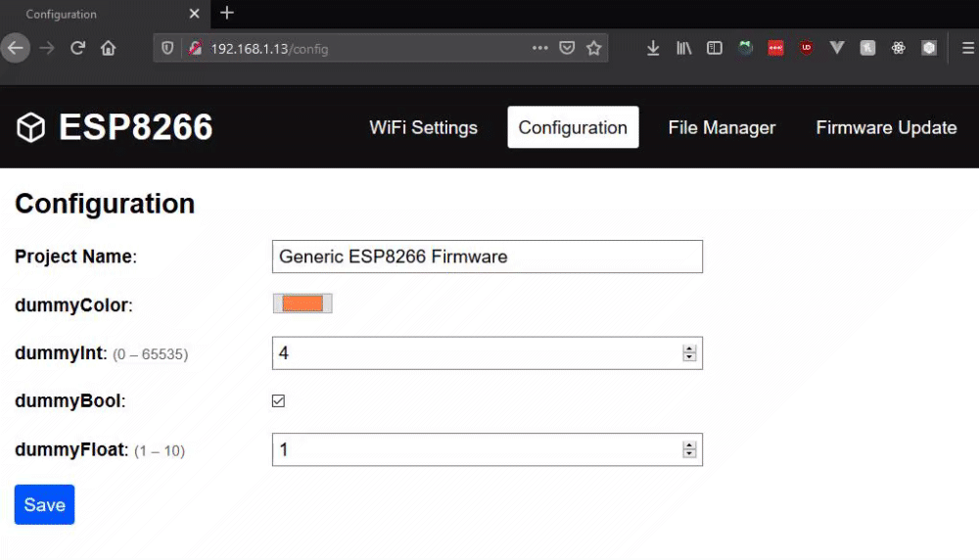
Task: Click the Project Name label
Action: pos(75,257)
